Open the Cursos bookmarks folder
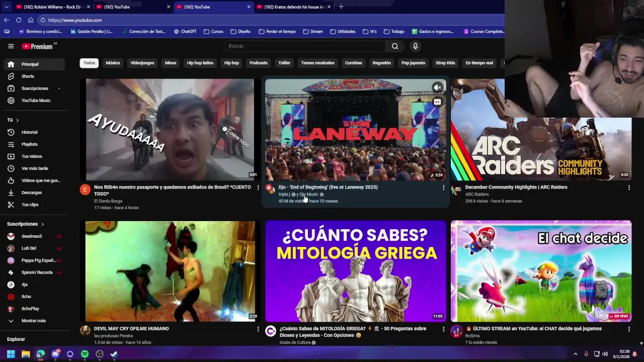Screen dimensions: 644x362 tap(213, 32)
